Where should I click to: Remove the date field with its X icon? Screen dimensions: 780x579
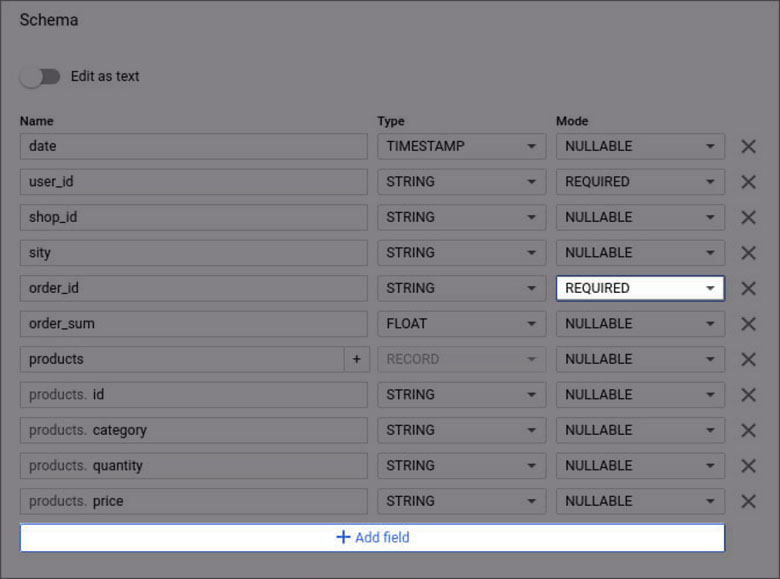748,147
